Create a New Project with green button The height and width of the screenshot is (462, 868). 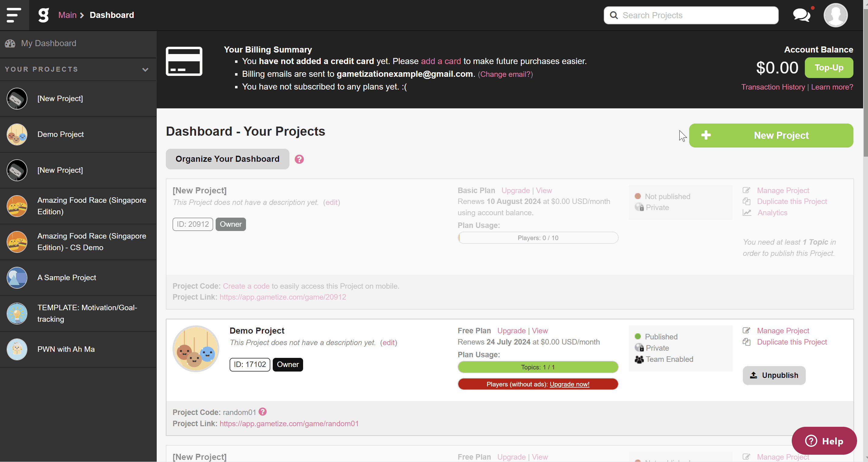pyautogui.click(x=771, y=135)
